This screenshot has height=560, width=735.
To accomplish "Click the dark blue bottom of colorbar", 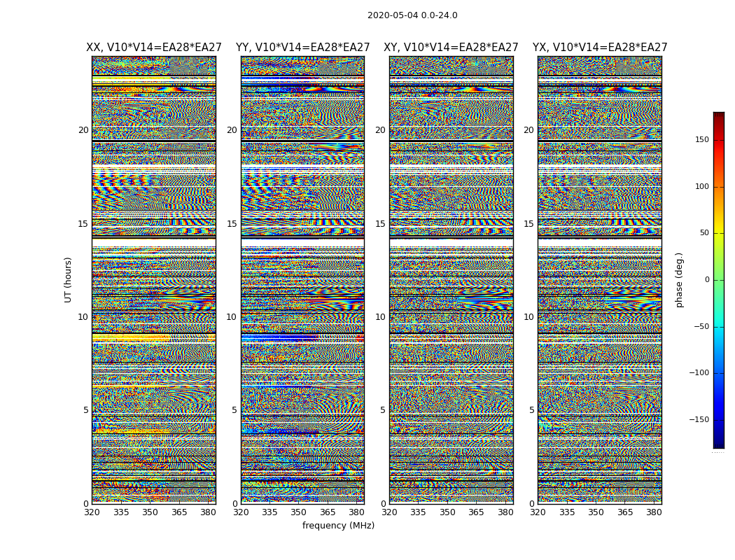I will pos(718,444).
